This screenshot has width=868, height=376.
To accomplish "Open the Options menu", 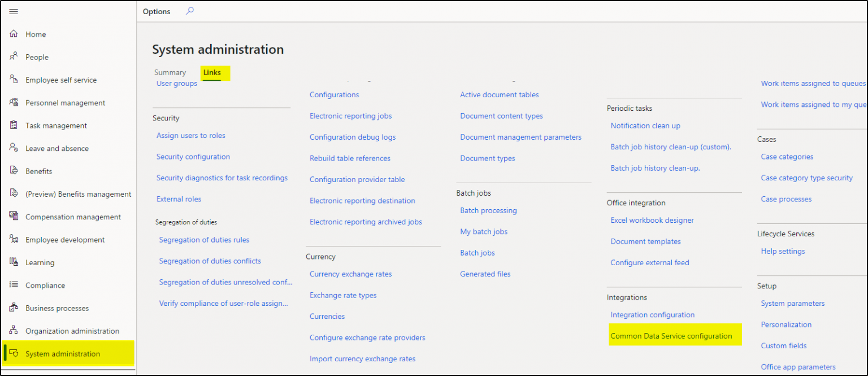I will click(x=157, y=12).
